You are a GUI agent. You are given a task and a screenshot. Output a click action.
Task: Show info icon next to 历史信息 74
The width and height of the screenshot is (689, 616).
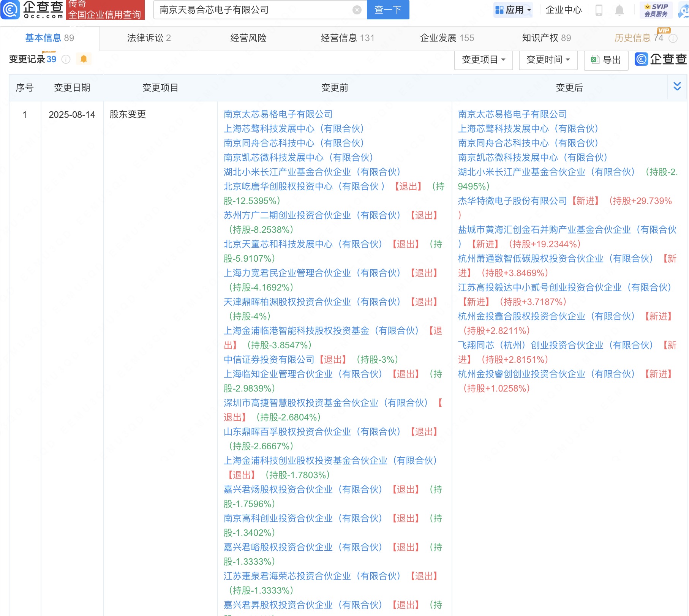click(x=673, y=38)
